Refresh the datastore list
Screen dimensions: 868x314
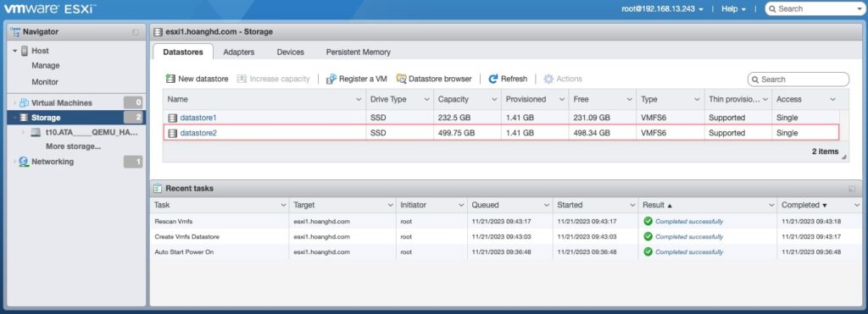tap(508, 79)
